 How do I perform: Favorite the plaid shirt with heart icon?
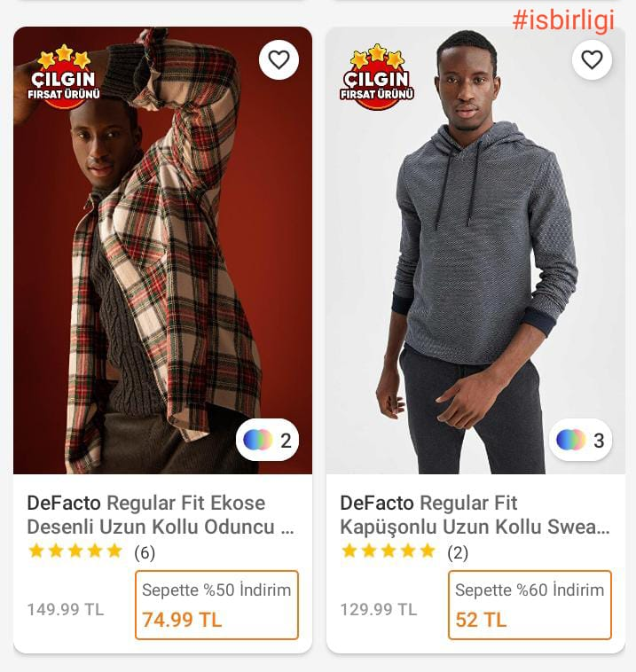[279, 60]
